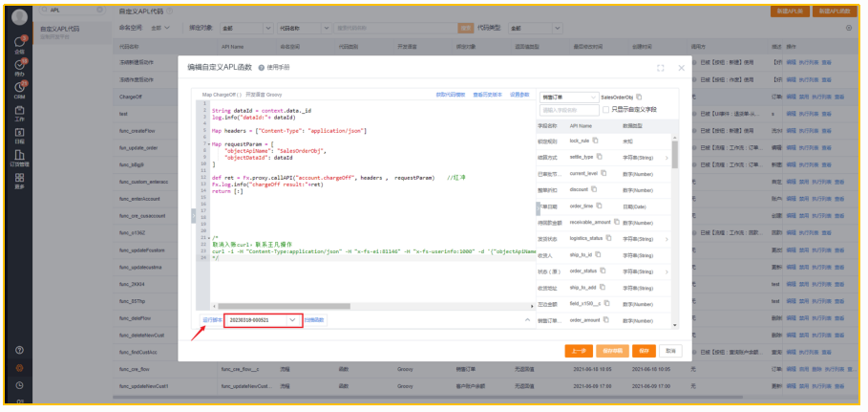Click the help question-mark icon in sidebar bottom
Image resolution: width=868 pixels, height=412 pixels.
pyautogui.click(x=19, y=350)
